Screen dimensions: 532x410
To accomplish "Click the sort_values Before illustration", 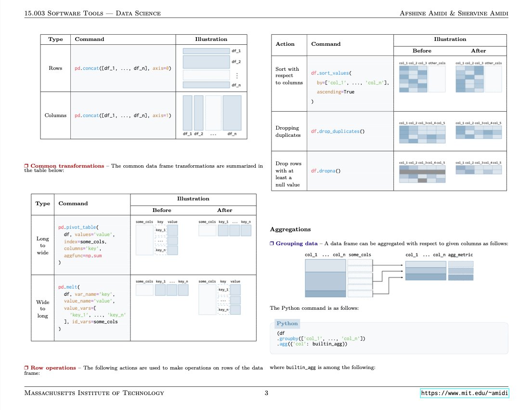I will [422, 77].
